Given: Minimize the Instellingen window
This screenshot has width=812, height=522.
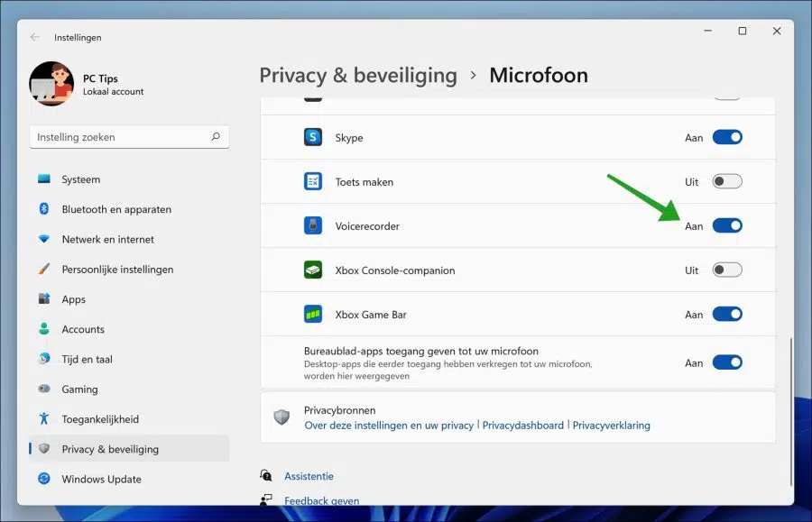Looking at the screenshot, I should click(x=708, y=31).
